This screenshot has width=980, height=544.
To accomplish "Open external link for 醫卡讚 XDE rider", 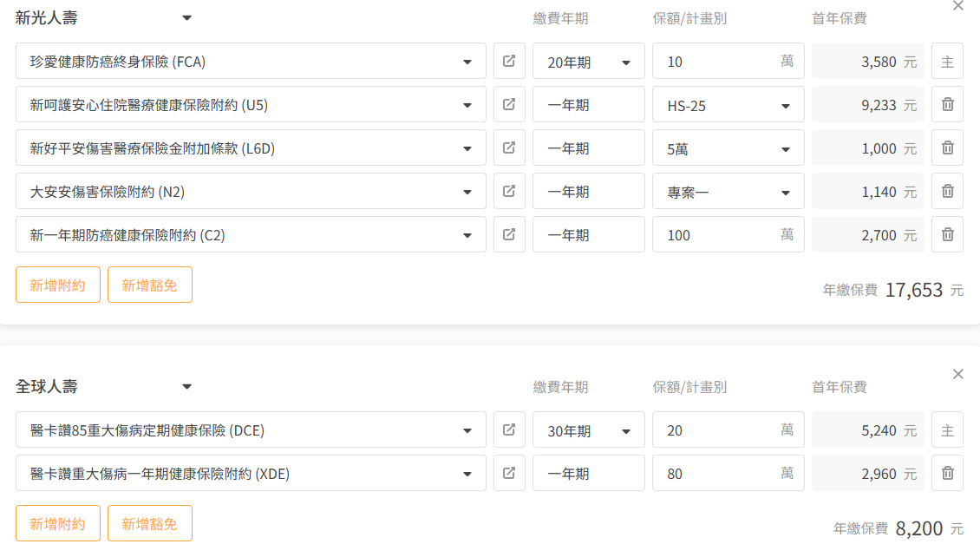I will pos(509,473).
